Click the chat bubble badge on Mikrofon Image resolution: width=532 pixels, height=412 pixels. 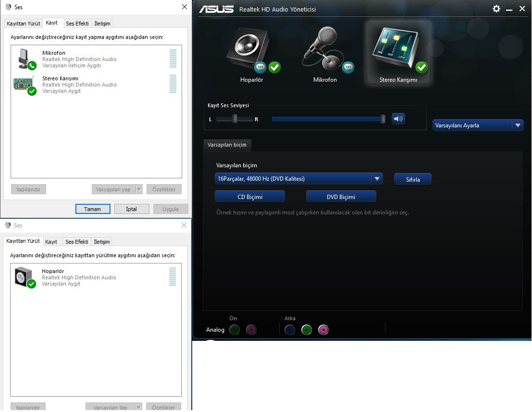coord(348,67)
